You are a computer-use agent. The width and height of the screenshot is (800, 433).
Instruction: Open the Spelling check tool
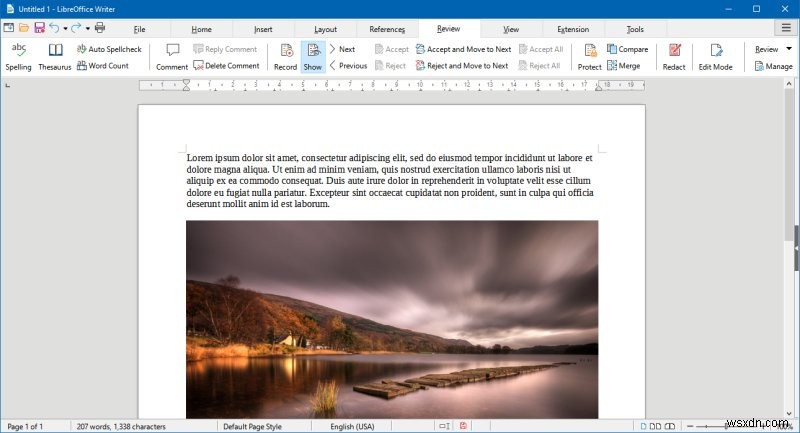(x=18, y=57)
